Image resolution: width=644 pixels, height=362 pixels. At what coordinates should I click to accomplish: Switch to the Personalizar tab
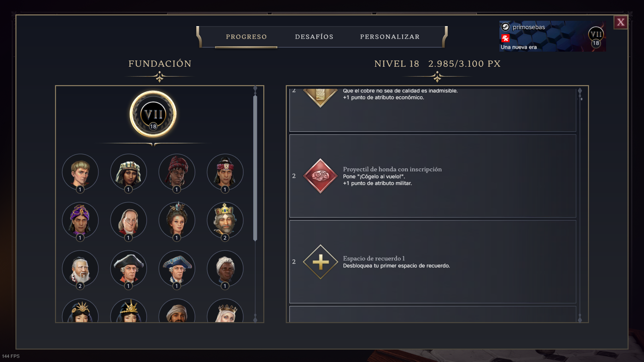(x=390, y=37)
